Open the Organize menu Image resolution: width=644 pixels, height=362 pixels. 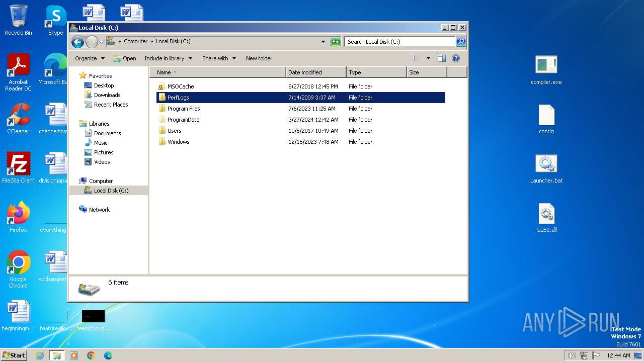pyautogui.click(x=90, y=58)
